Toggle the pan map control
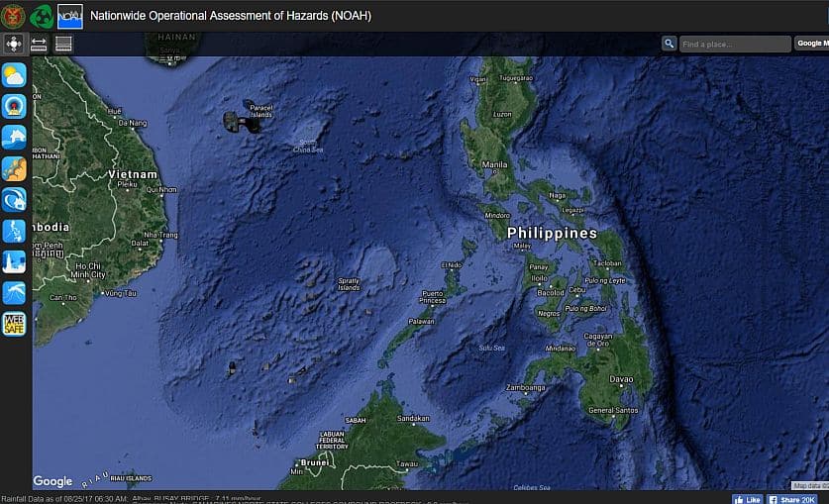 [14, 44]
